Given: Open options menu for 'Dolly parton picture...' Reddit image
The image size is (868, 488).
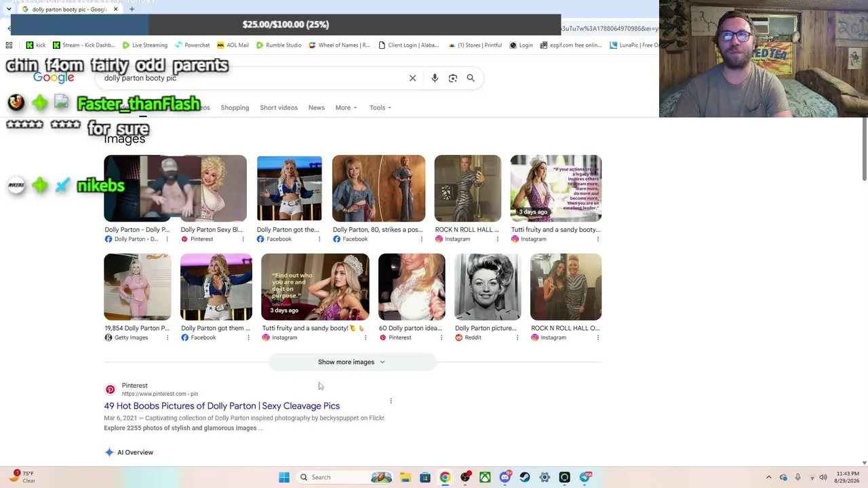Looking at the screenshot, I should point(517,338).
